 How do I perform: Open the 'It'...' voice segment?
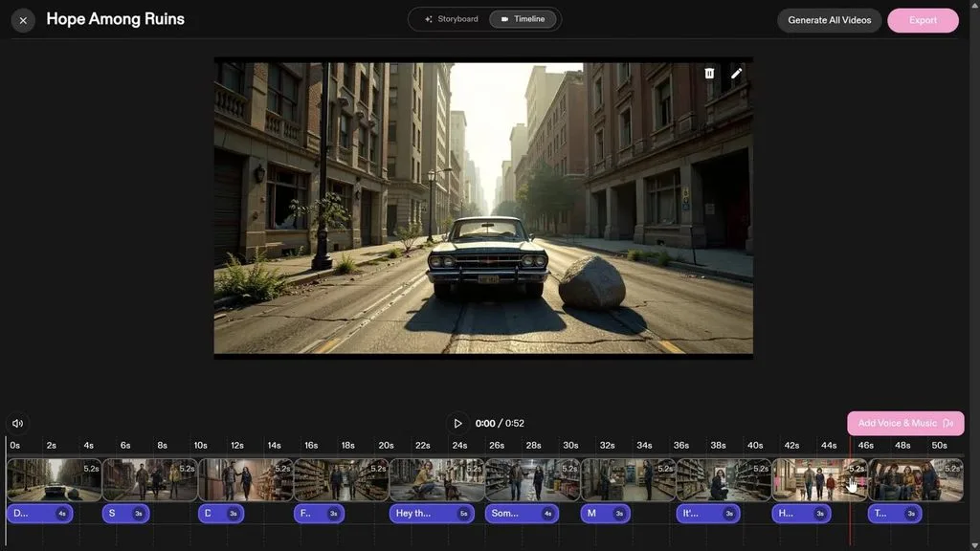(708, 514)
